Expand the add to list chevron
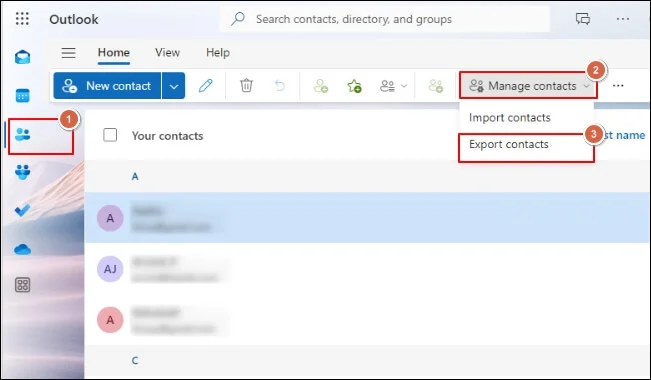Screen dimensions: 651x380 [x=404, y=86]
